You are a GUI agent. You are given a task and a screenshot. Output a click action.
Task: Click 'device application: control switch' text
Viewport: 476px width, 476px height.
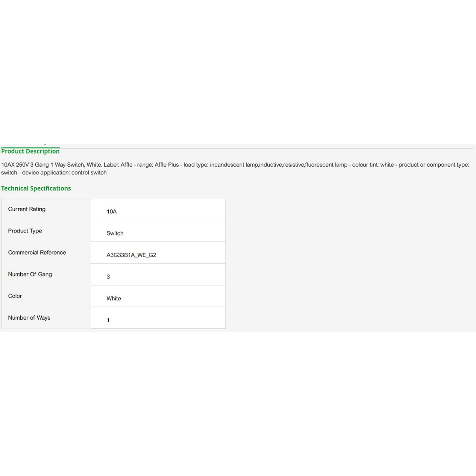point(64,173)
